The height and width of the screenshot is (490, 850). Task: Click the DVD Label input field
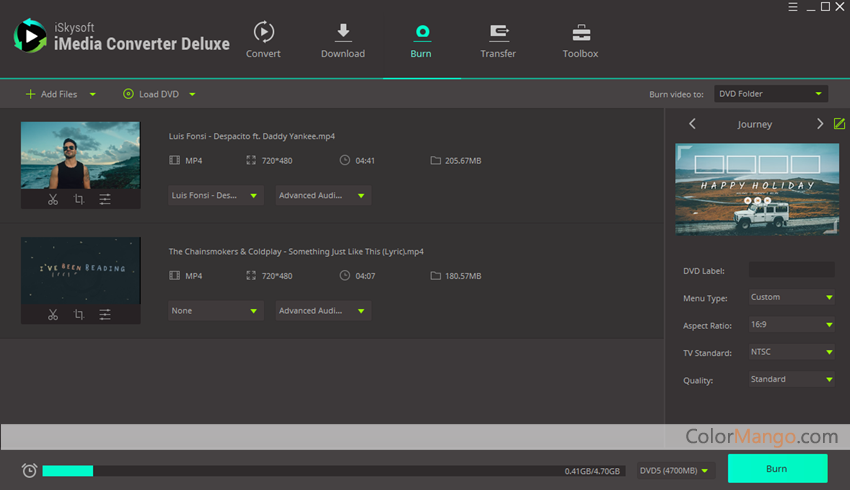[791, 270]
